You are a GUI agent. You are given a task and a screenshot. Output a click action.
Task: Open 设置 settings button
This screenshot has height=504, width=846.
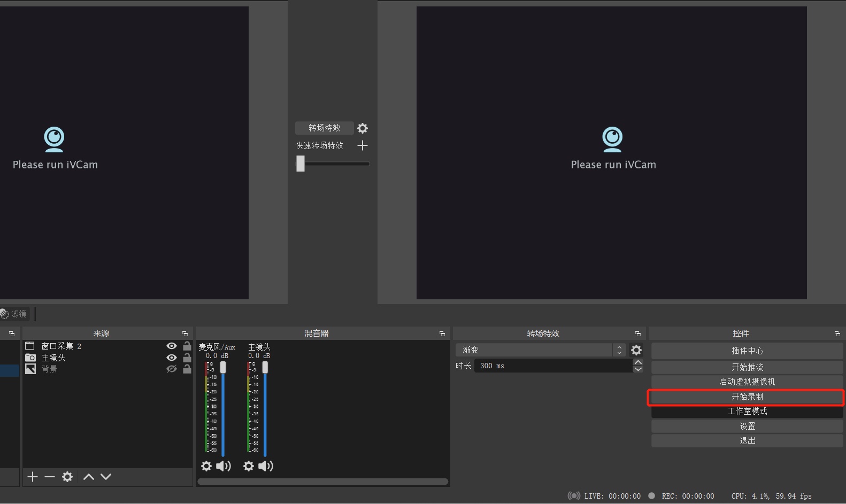[747, 426]
